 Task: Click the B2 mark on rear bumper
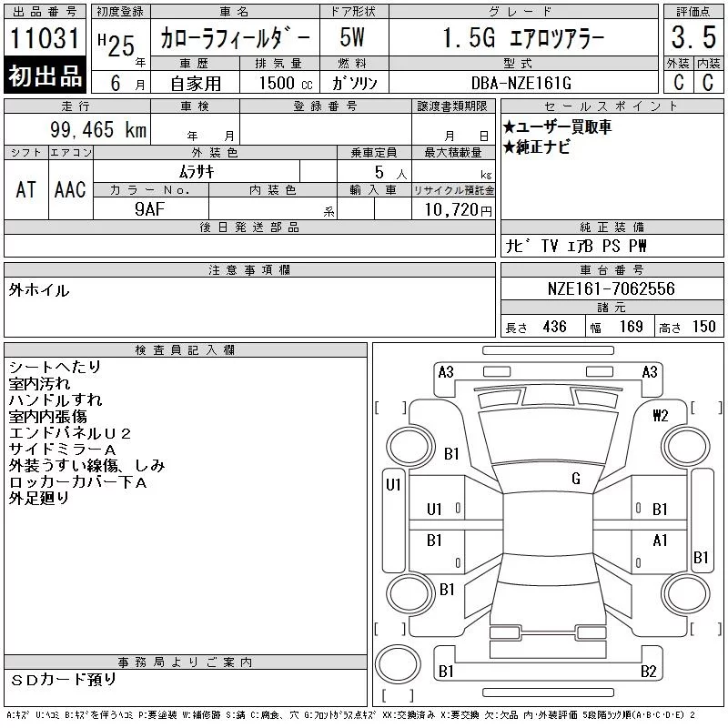[x=648, y=671]
